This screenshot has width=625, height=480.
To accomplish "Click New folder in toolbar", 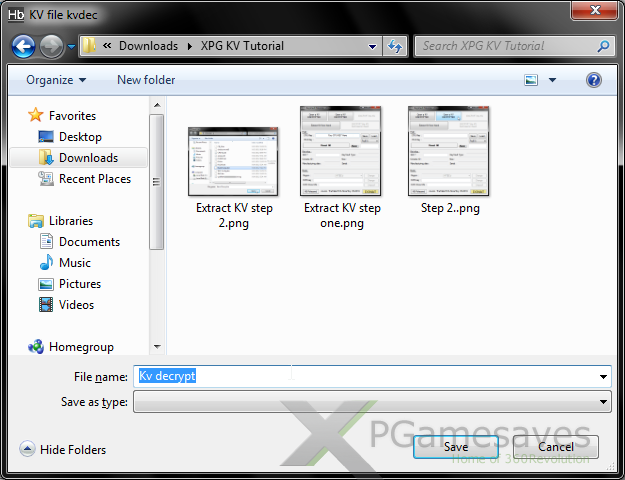I will click(146, 80).
